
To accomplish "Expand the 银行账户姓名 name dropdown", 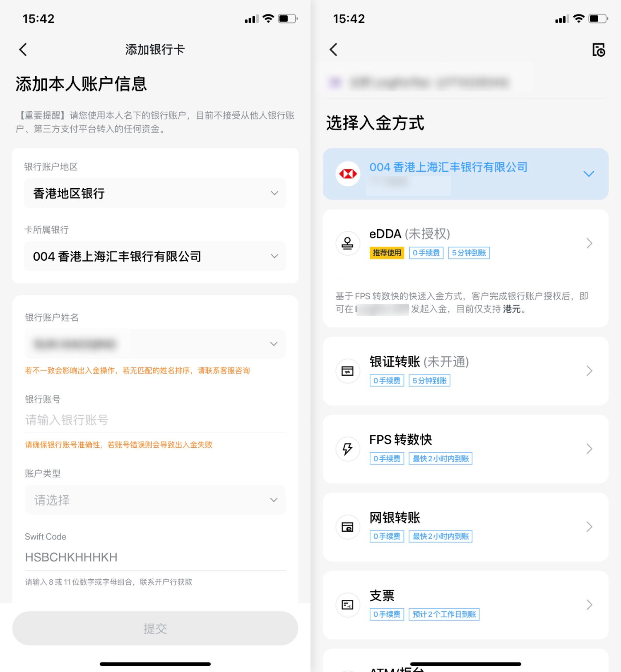I will (155, 344).
